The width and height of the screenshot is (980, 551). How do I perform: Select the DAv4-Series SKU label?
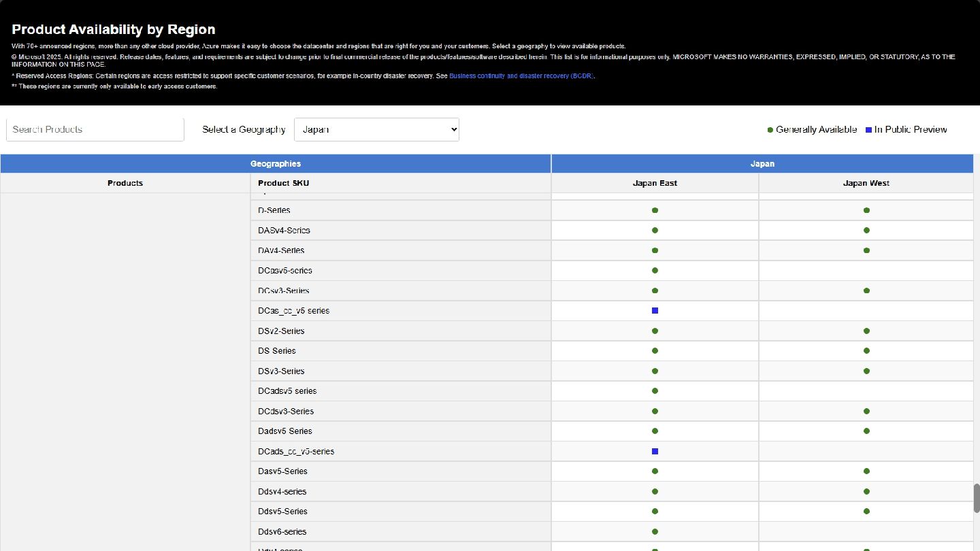(281, 250)
